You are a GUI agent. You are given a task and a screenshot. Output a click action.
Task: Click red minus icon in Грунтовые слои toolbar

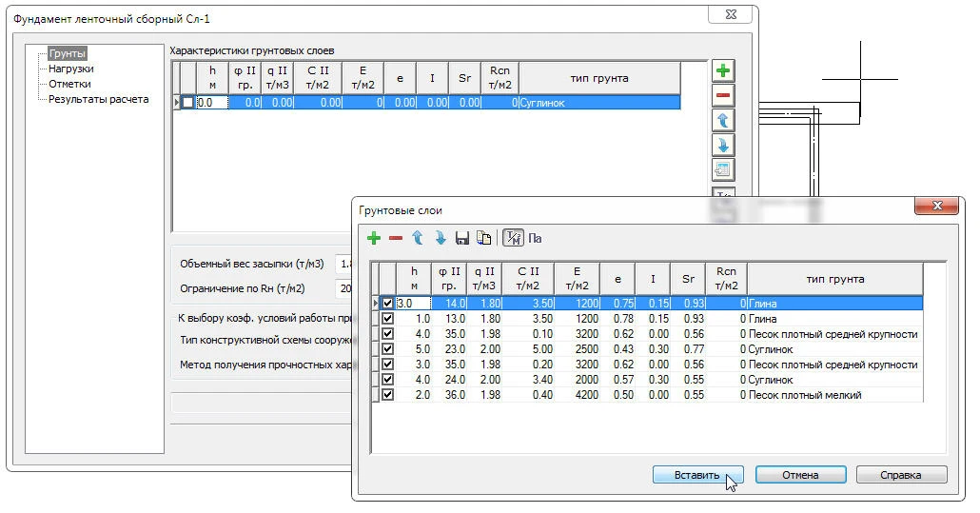(395, 238)
